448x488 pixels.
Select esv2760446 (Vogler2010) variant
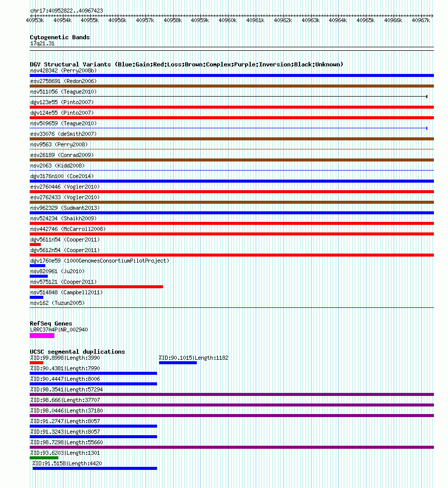[65, 187]
